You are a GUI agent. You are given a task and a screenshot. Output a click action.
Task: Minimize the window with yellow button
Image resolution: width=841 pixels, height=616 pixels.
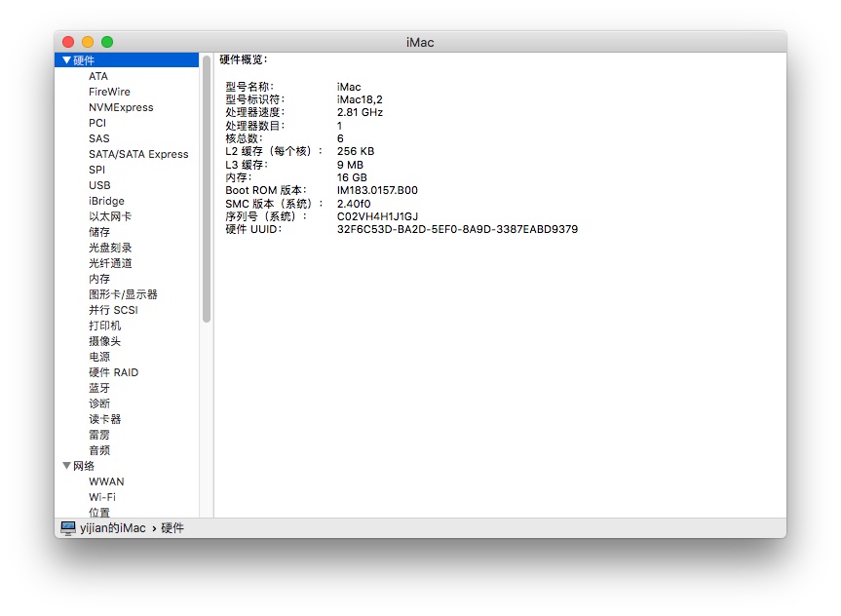click(x=88, y=42)
